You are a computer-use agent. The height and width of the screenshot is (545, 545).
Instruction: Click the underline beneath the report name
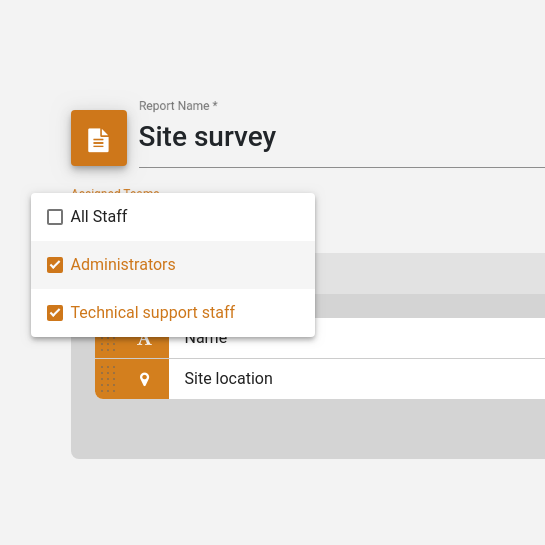click(342, 167)
